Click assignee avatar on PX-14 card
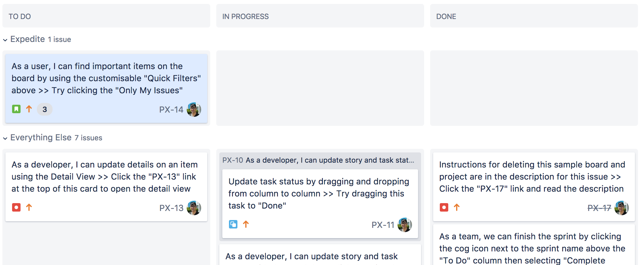644x265 pixels. tap(194, 110)
